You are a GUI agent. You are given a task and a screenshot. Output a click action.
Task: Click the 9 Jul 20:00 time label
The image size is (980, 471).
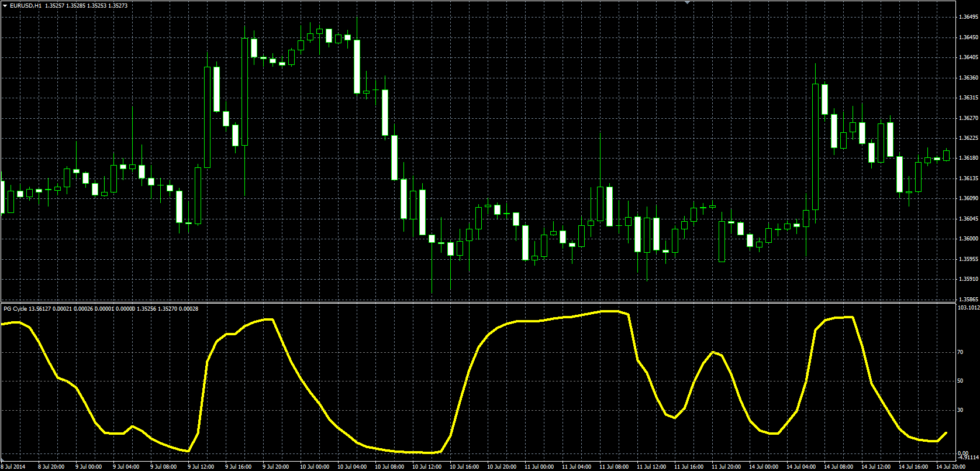(276, 467)
